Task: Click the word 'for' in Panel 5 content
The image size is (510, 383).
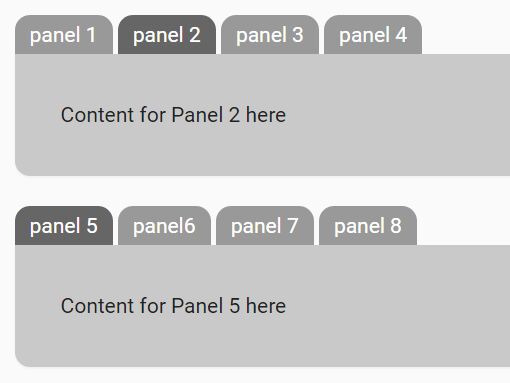Action: pyautogui.click(x=153, y=306)
